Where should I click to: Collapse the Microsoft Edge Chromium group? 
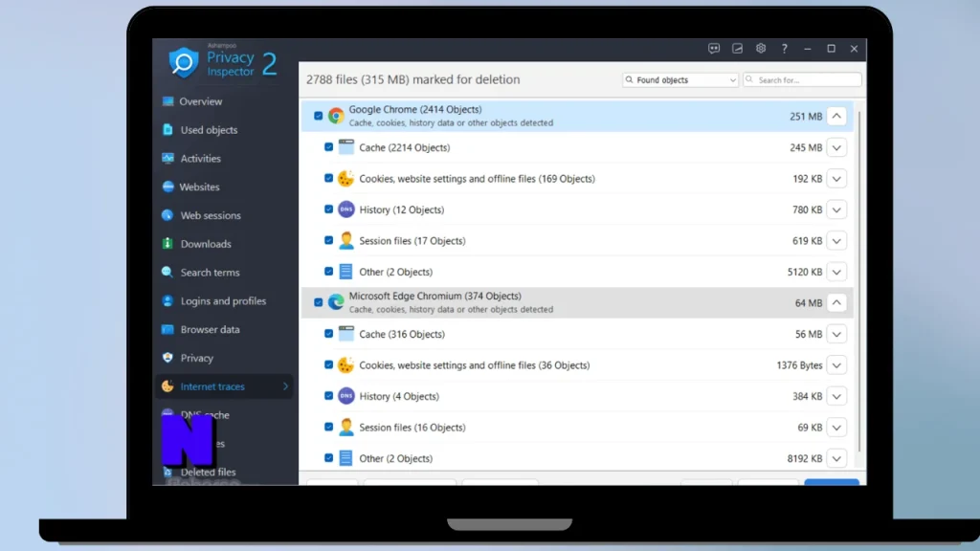pos(836,303)
